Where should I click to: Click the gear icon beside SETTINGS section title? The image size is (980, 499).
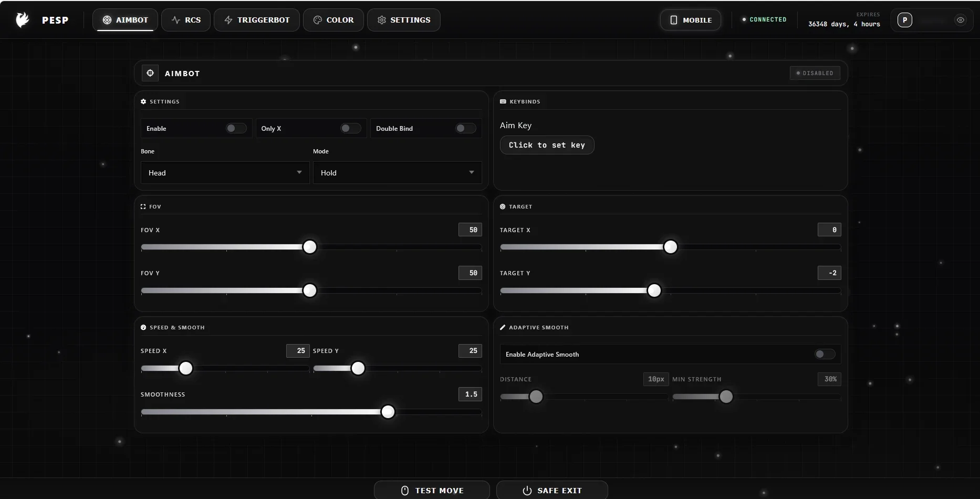(x=143, y=101)
